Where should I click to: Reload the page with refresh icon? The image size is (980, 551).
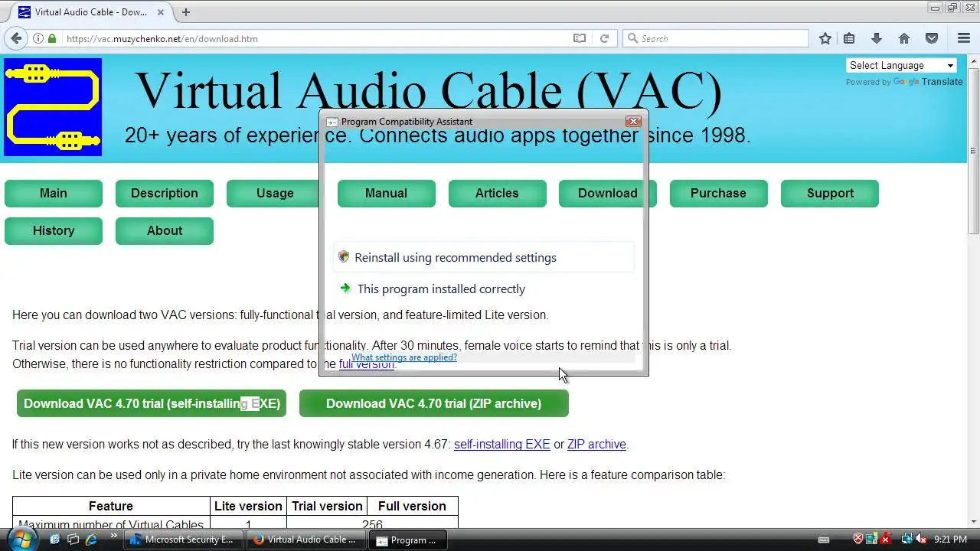point(604,38)
